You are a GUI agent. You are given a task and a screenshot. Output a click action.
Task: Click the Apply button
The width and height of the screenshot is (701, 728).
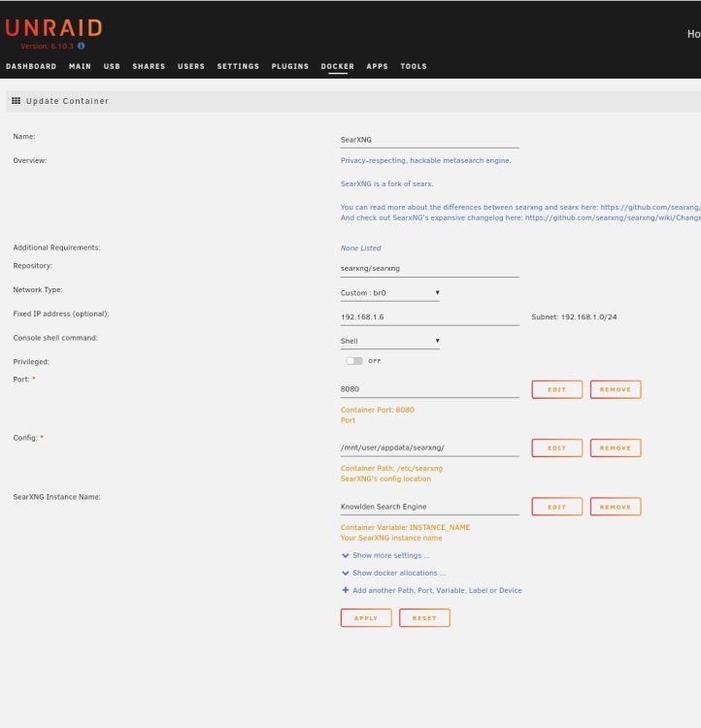(x=366, y=618)
